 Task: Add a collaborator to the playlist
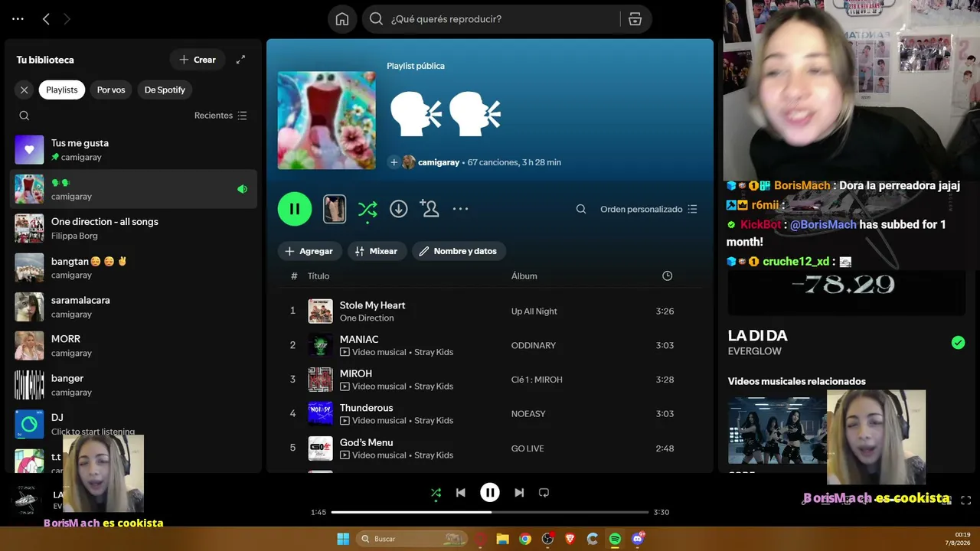[430, 209]
